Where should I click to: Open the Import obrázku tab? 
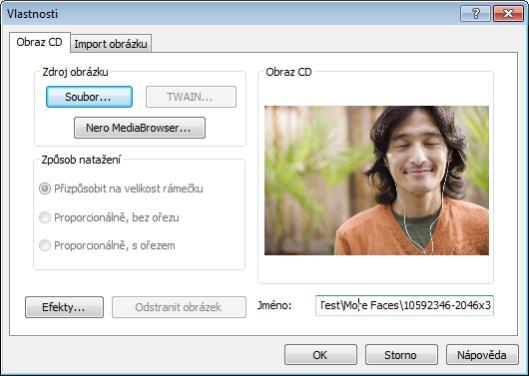point(111,44)
